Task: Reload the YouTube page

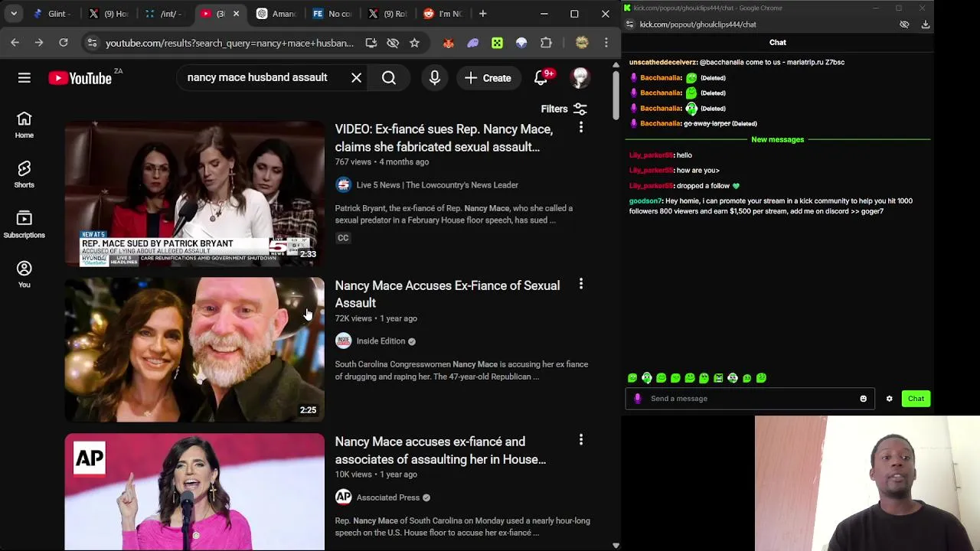Action: point(64,43)
